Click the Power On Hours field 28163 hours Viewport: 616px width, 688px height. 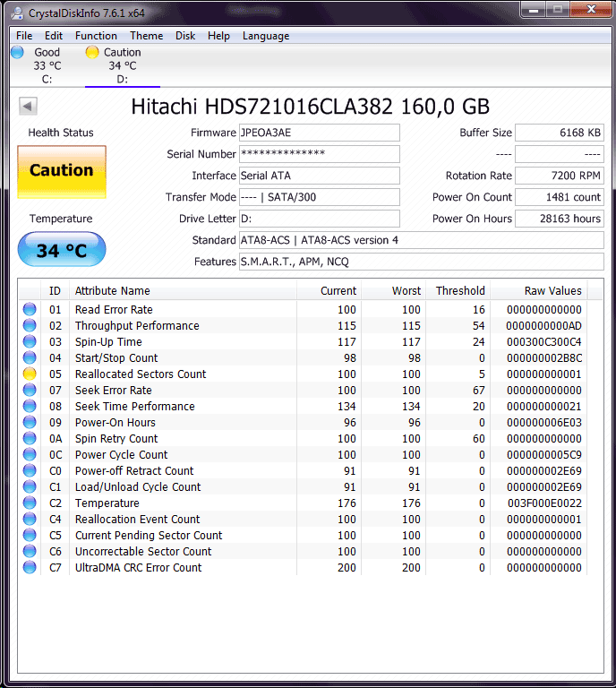tap(560, 219)
